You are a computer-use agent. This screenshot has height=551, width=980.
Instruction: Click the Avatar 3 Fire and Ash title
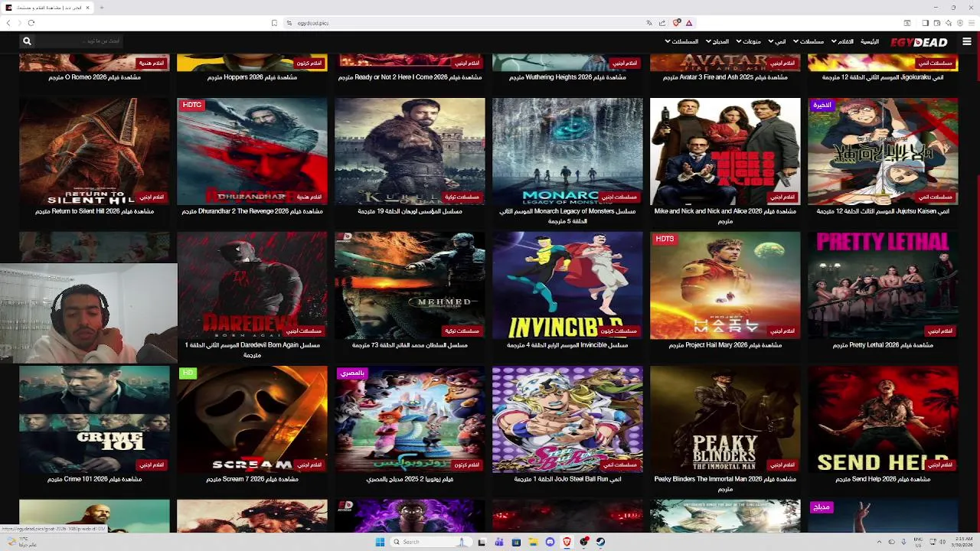pyautogui.click(x=725, y=77)
